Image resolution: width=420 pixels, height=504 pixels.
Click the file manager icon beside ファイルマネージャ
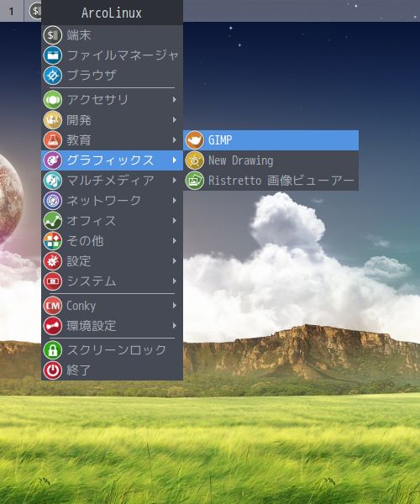(53, 55)
